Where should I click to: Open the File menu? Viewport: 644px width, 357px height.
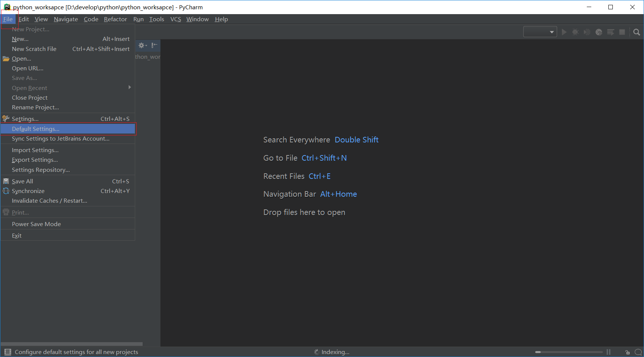pyautogui.click(x=8, y=19)
